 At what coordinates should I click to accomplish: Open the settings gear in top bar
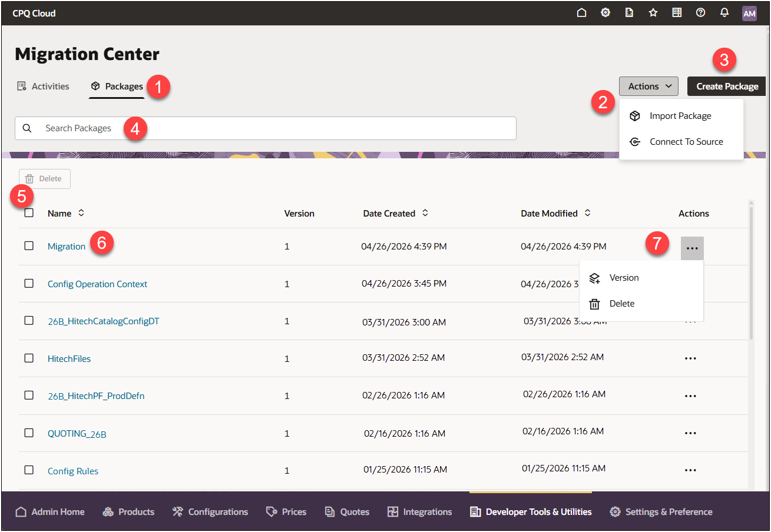click(x=605, y=13)
